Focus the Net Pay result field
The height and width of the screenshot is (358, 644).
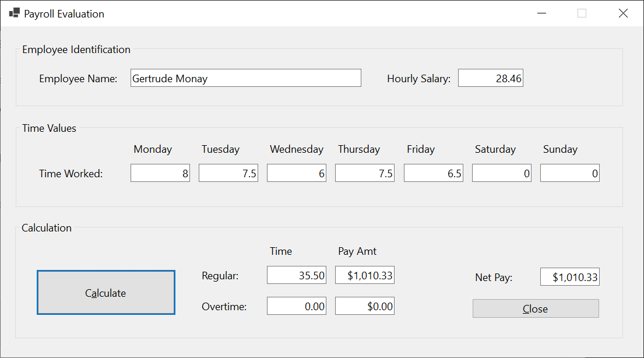(569, 277)
